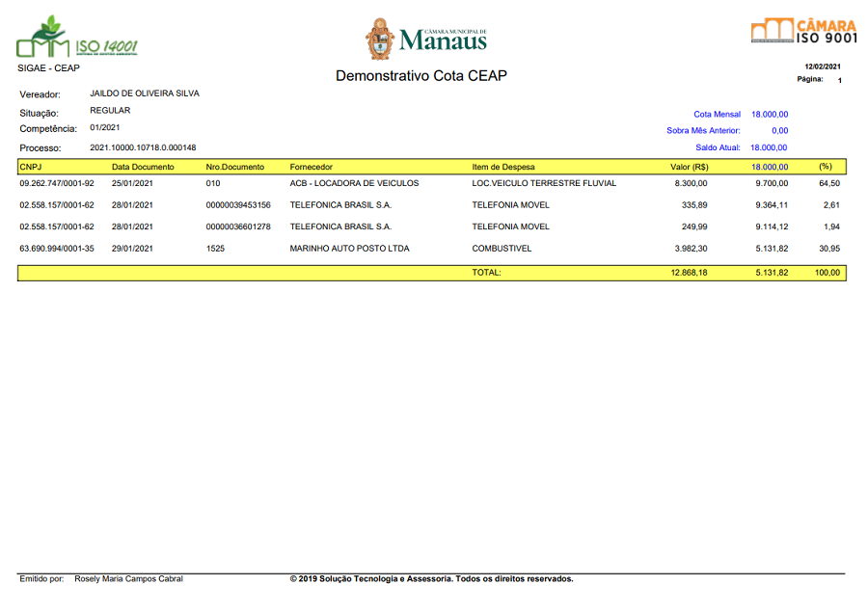
Task: Click the Demonstrativo Cota CEAP title
Action: [x=420, y=76]
